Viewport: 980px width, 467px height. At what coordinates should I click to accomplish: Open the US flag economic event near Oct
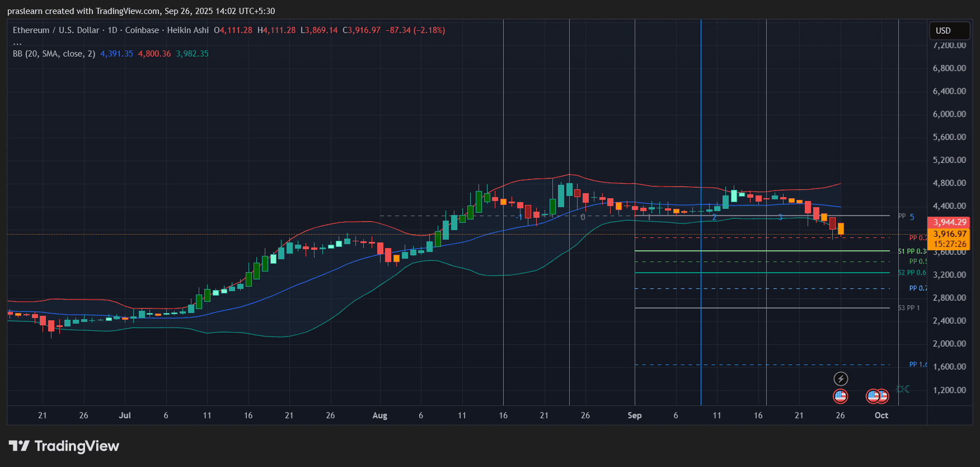coord(877,396)
